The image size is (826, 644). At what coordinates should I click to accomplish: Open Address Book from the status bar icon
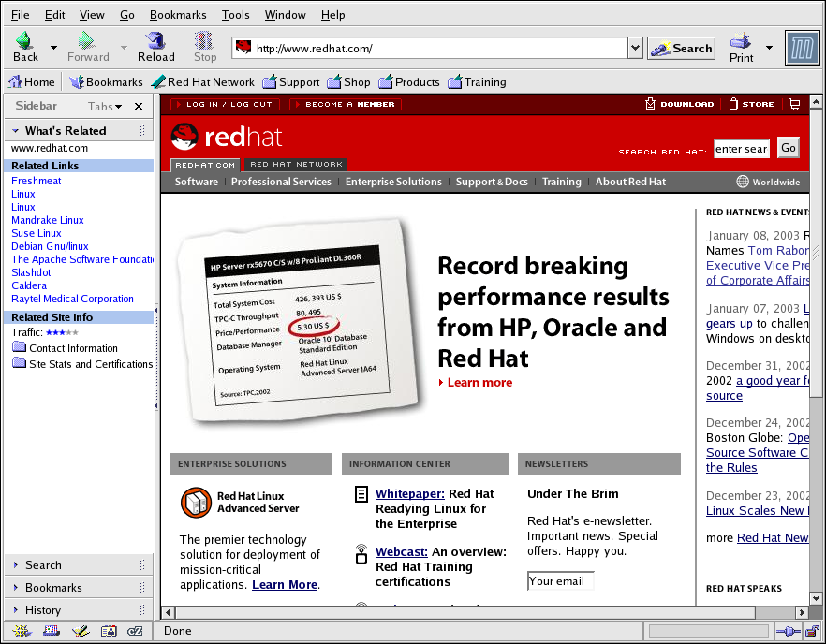(x=109, y=631)
